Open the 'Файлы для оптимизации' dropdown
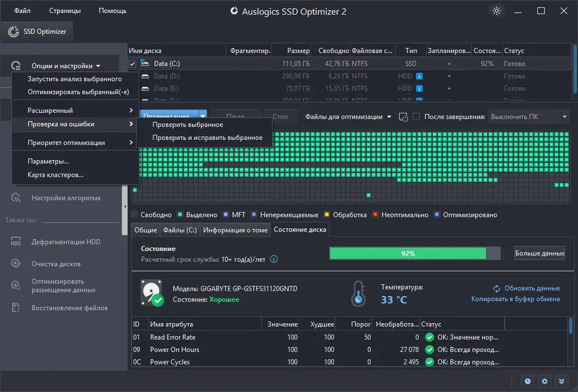578x392 pixels. [x=348, y=117]
